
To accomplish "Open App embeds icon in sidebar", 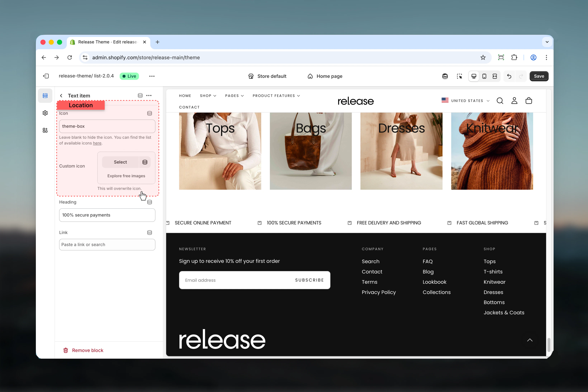I will click(45, 130).
